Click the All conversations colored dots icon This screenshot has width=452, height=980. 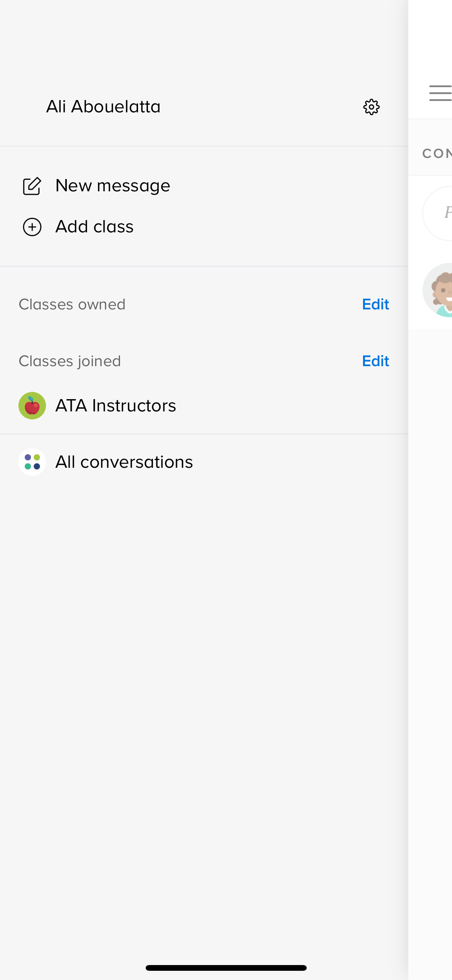click(x=32, y=462)
